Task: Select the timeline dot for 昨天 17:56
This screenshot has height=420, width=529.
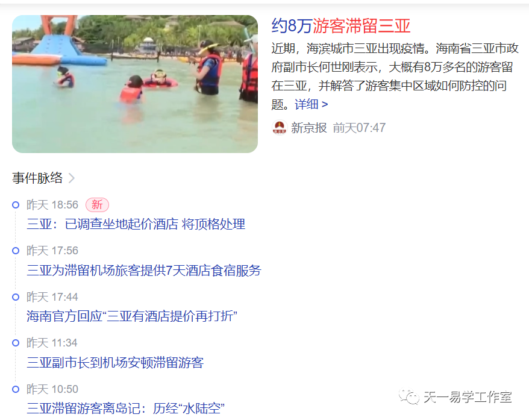Action: click(x=16, y=251)
